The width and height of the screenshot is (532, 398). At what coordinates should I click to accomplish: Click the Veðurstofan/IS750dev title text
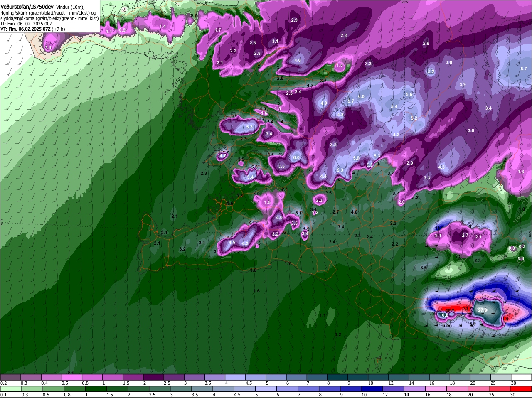pyautogui.click(x=27, y=7)
